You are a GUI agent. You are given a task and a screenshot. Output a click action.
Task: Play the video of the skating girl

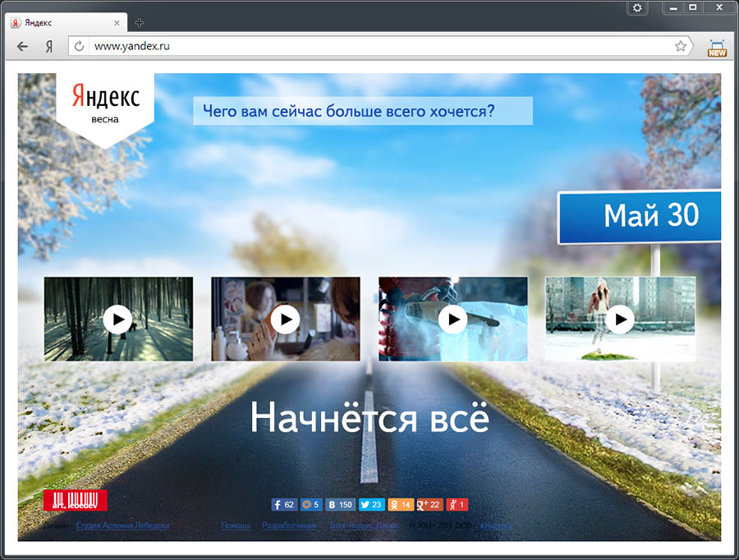point(620,319)
